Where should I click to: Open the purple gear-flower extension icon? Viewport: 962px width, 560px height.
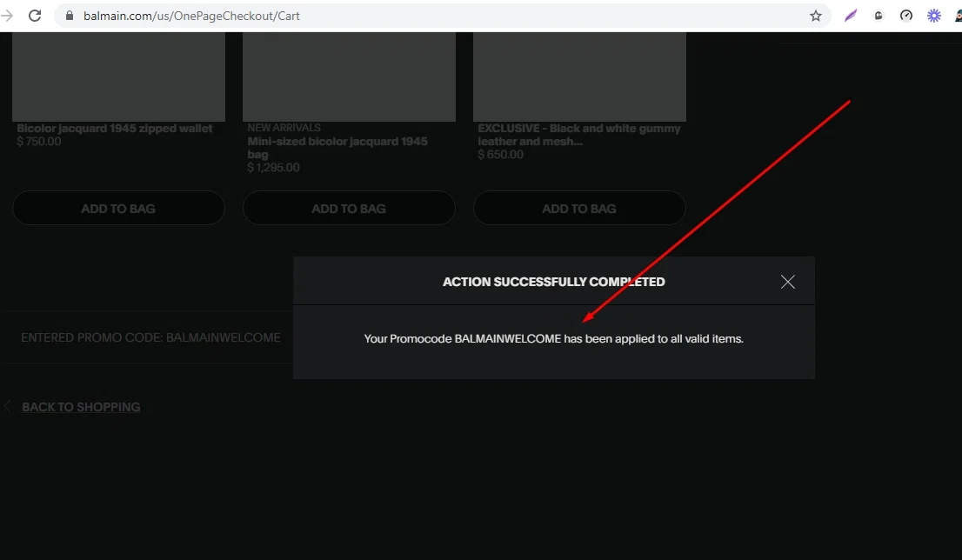[x=934, y=16]
